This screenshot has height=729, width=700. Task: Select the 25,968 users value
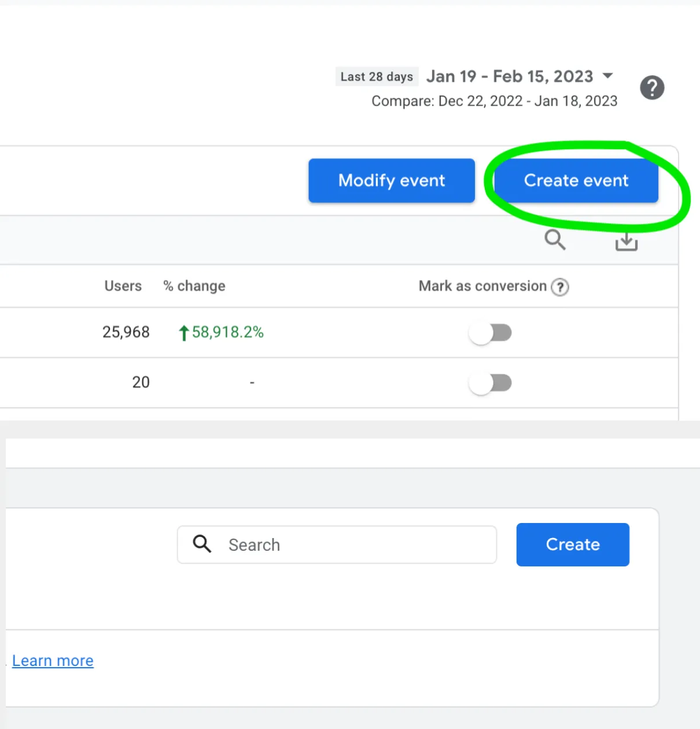pyautogui.click(x=126, y=332)
